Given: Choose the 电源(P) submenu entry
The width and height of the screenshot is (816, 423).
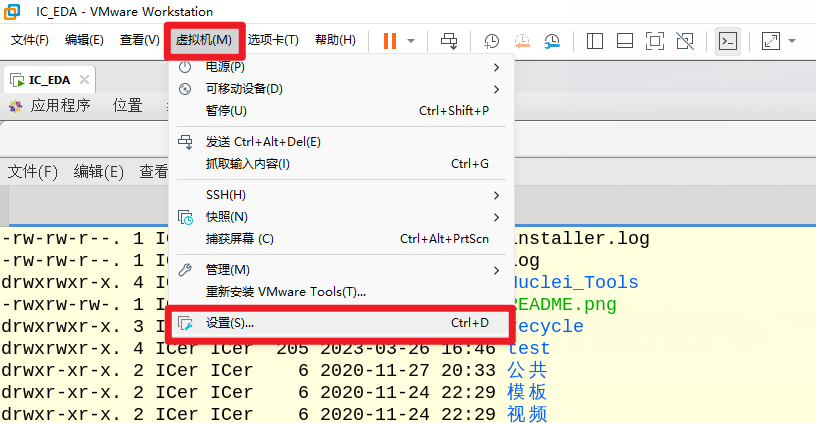Looking at the screenshot, I should point(341,67).
